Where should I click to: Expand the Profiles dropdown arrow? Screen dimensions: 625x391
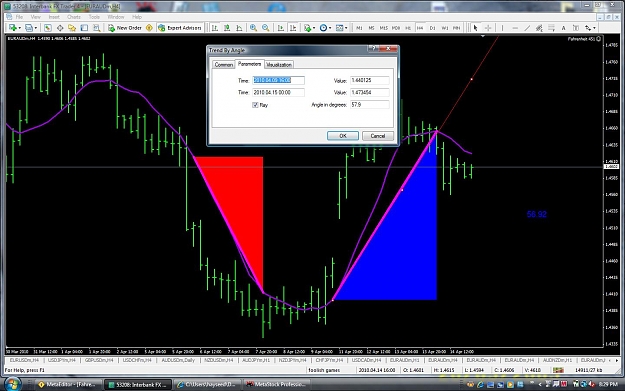coord(36,28)
